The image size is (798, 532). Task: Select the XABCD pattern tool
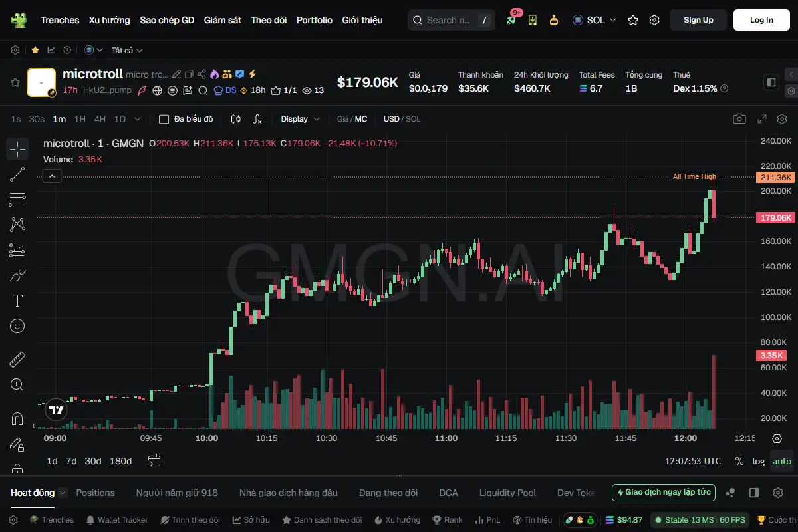(x=17, y=225)
